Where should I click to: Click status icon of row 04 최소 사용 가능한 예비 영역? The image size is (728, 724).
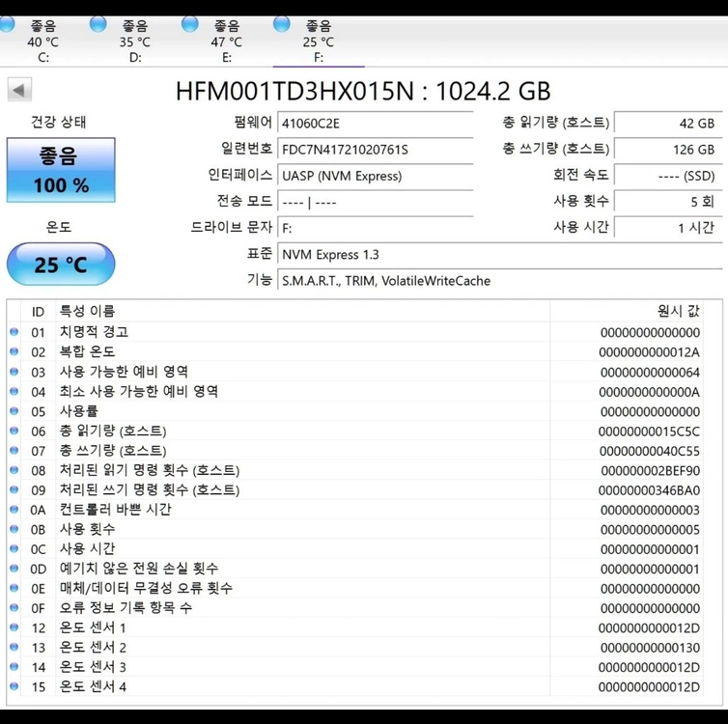click(x=14, y=391)
